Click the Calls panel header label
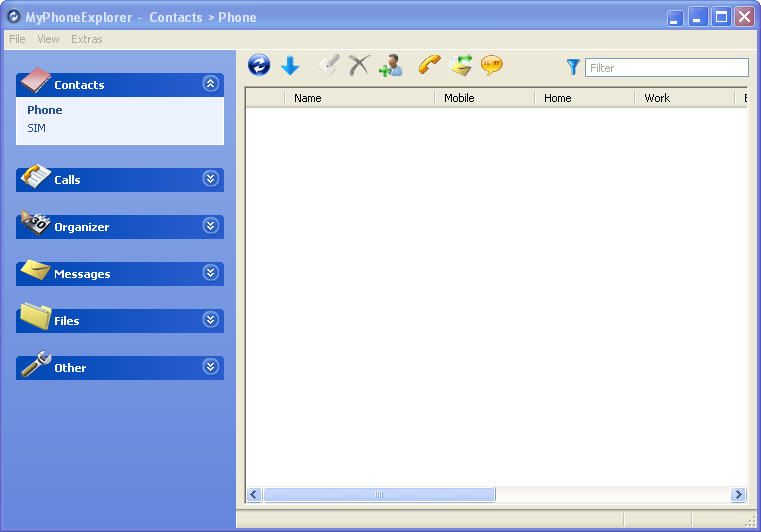Image resolution: width=761 pixels, height=532 pixels. 67,180
